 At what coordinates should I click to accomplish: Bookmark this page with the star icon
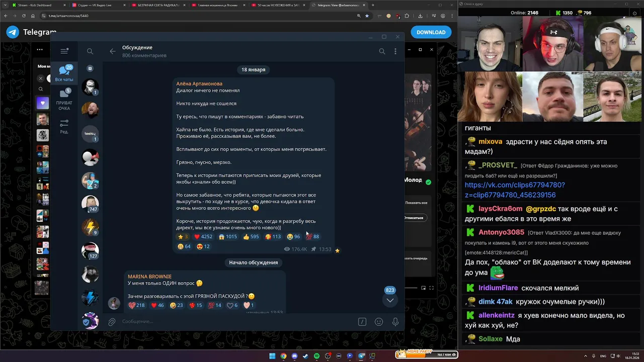tap(367, 16)
